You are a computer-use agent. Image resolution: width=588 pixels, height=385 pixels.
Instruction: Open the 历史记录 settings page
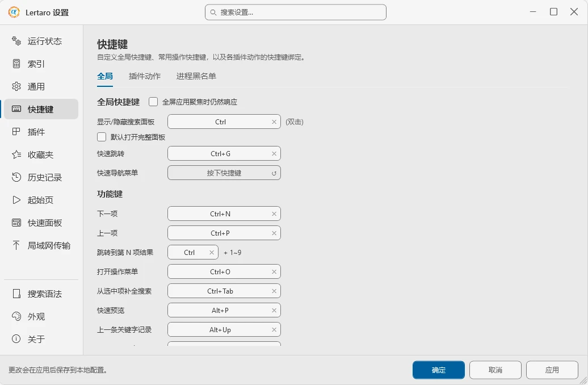[x=41, y=177]
